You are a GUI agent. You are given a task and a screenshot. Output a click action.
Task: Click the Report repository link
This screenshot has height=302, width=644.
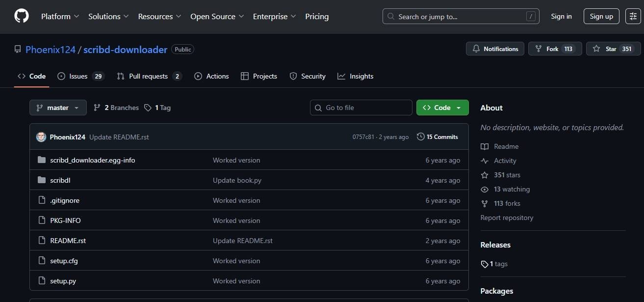point(507,218)
